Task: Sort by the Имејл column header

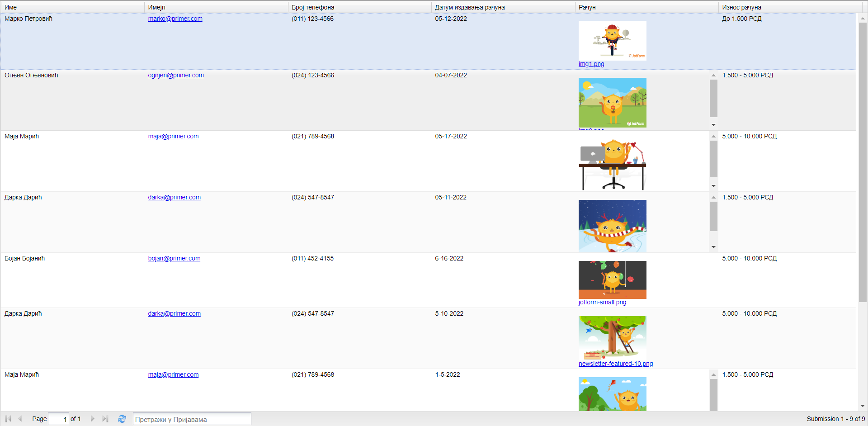Action: click(x=216, y=7)
